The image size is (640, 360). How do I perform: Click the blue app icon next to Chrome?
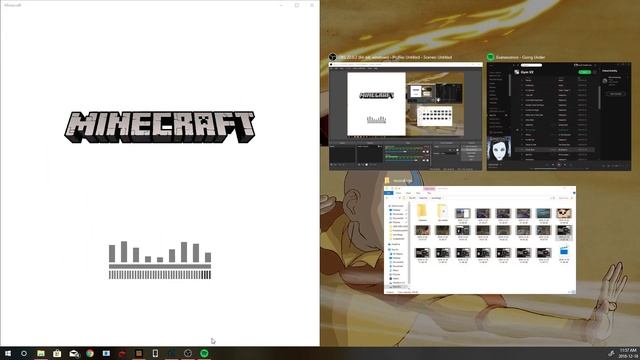106,353
